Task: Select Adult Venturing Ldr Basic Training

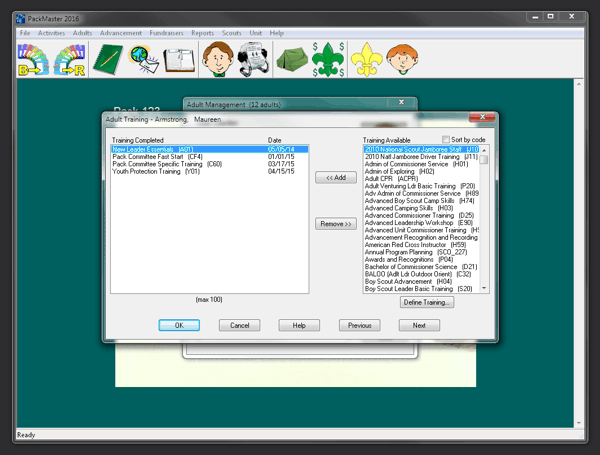Action: click(421, 186)
